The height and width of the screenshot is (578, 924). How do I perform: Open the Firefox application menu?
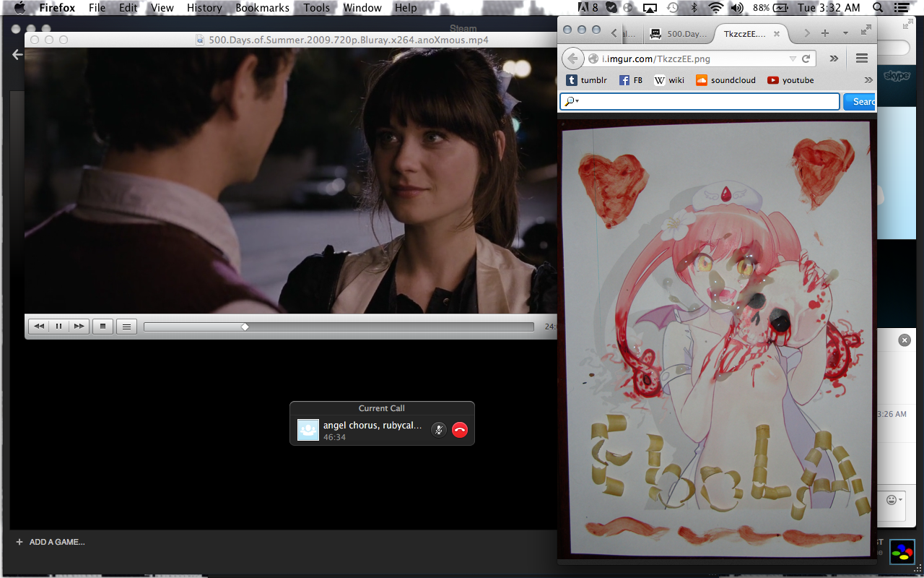point(57,8)
